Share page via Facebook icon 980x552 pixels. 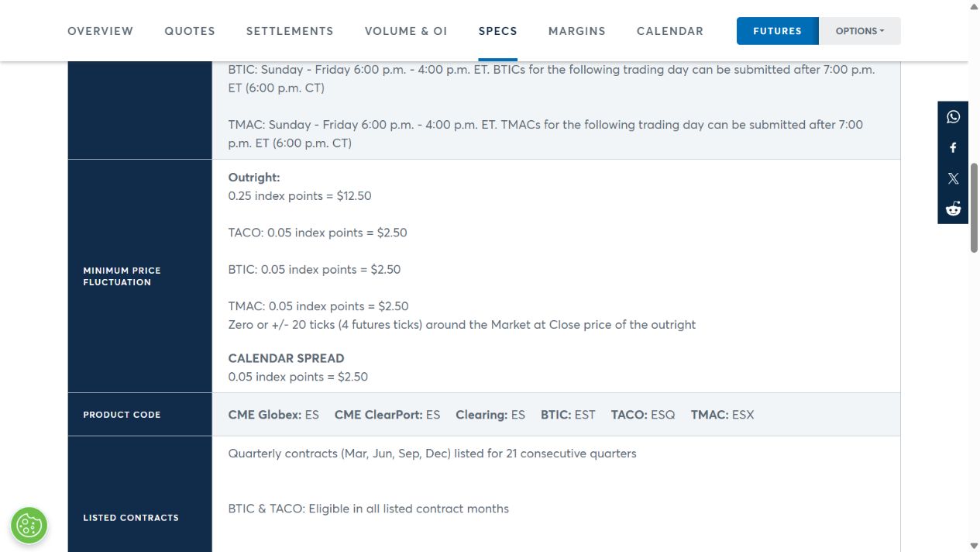[x=953, y=147]
